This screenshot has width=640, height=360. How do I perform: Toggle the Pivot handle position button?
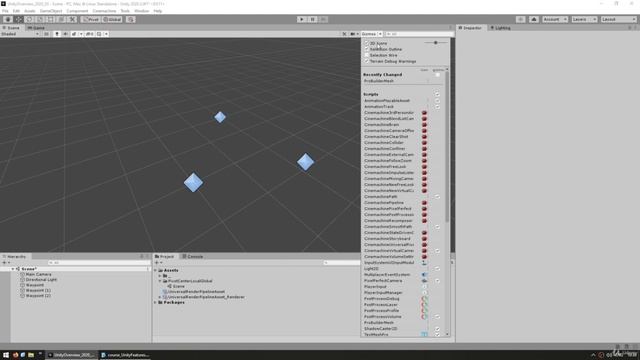click(x=91, y=19)
